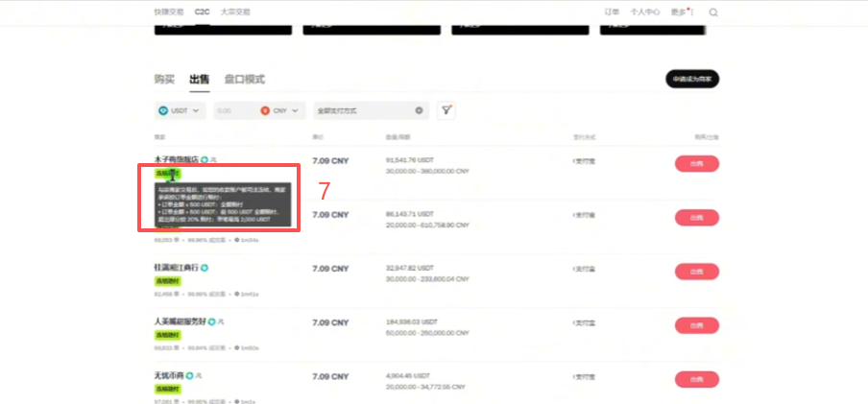This screenshot has width=868, height=404.
Task: Click the 申请成为商家 button
Action: [692, 79]
